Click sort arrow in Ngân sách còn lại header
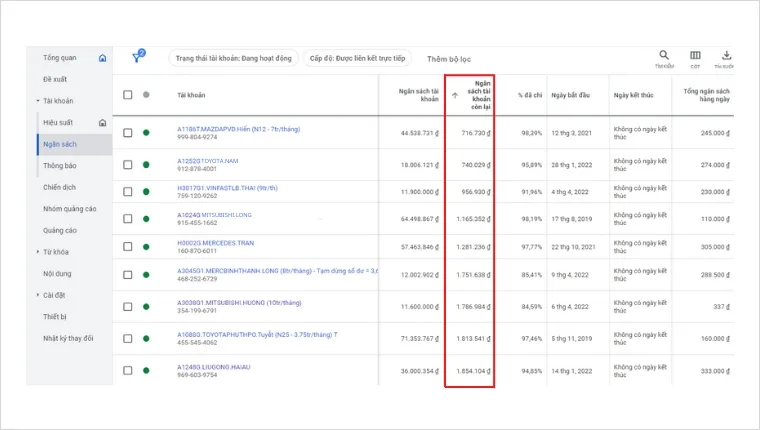 tap(455, 96)
